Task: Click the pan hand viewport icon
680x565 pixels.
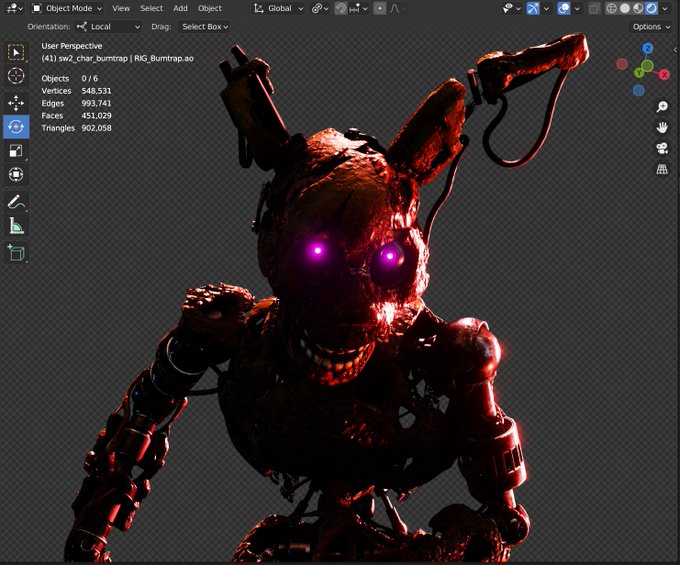Action: 662,127
